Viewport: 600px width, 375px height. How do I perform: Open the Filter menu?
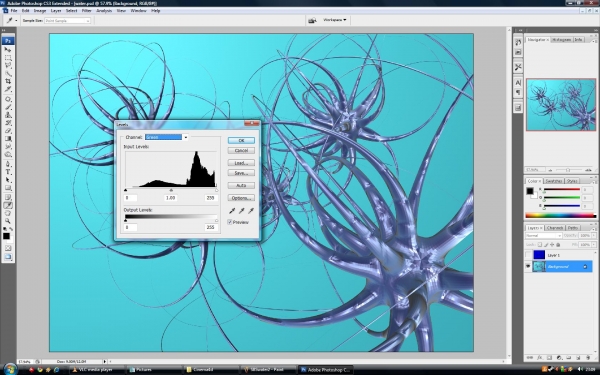[x=86, y=11]
